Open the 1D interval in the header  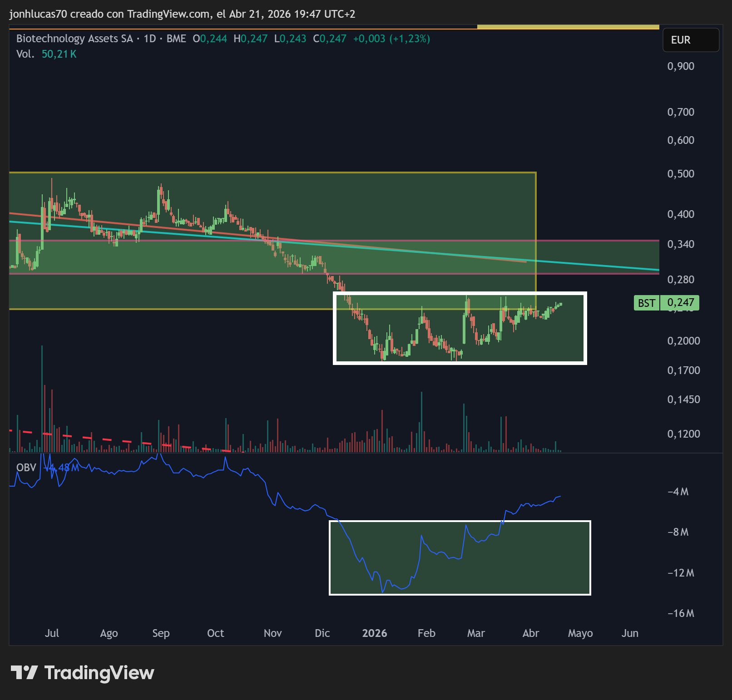[x=150, y=39]
